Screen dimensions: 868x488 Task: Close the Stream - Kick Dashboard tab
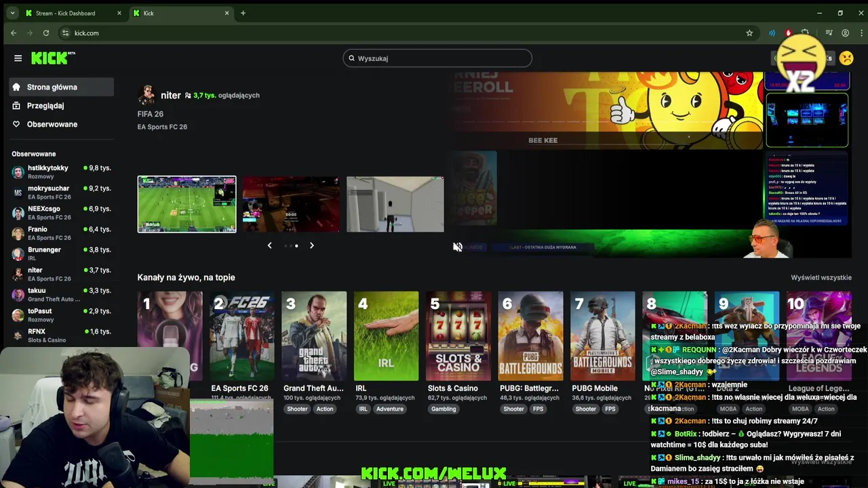(x=119, y=13)
